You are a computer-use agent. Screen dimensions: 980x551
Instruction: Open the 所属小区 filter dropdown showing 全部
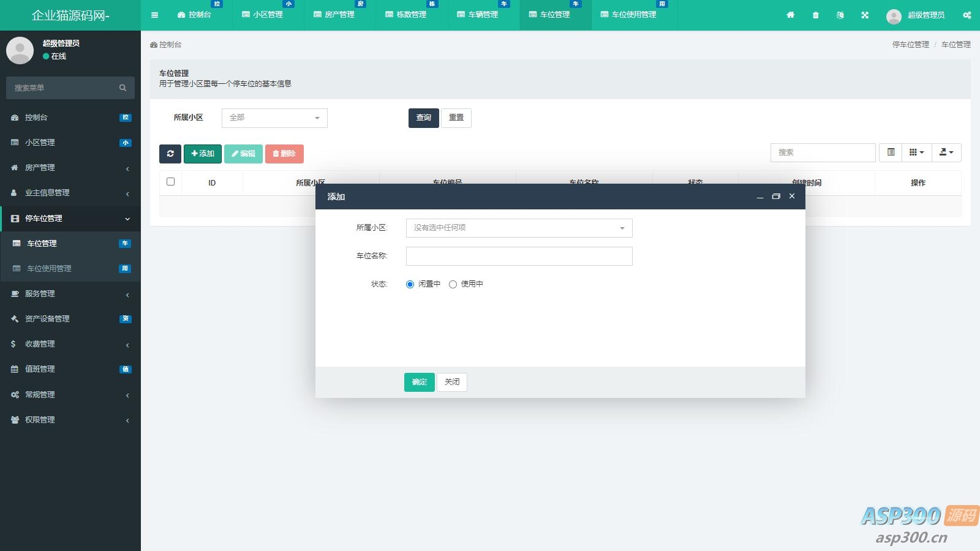click(x=274, y=118)
